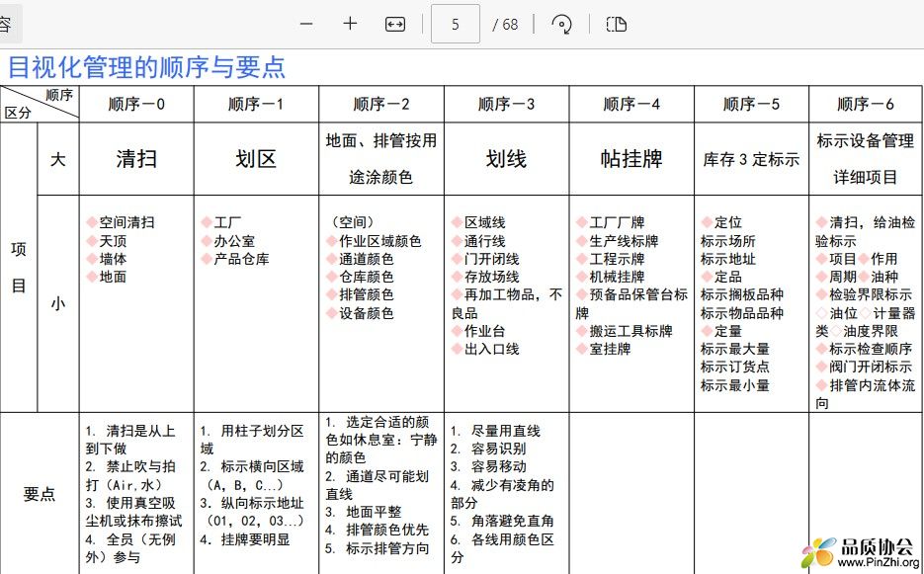Click the point '排管颜色优先'
924x574 pixels.
point(387,530)
